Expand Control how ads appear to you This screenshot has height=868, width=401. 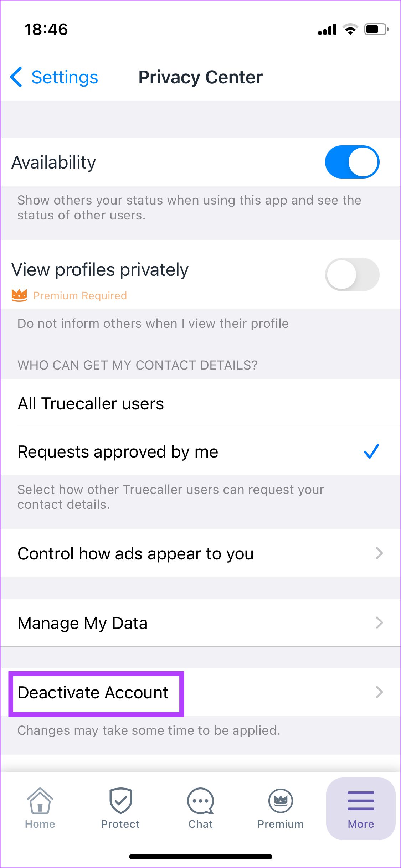click(x=200, y=553)
